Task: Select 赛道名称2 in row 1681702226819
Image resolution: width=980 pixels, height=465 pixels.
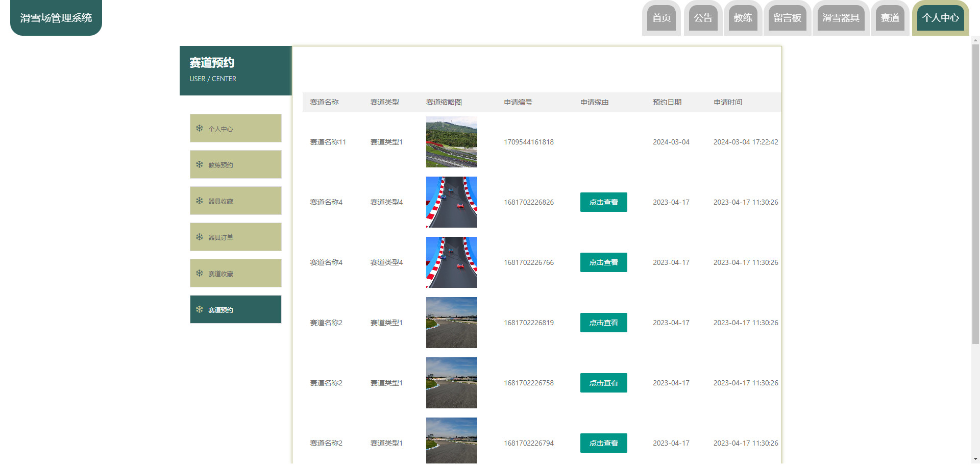Action: [x=326, y=323]
